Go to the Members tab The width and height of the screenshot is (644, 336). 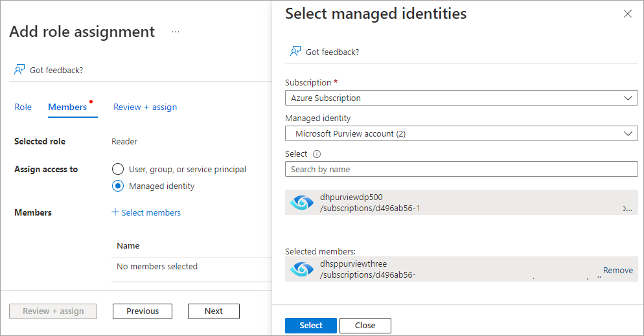click(67, 107)
